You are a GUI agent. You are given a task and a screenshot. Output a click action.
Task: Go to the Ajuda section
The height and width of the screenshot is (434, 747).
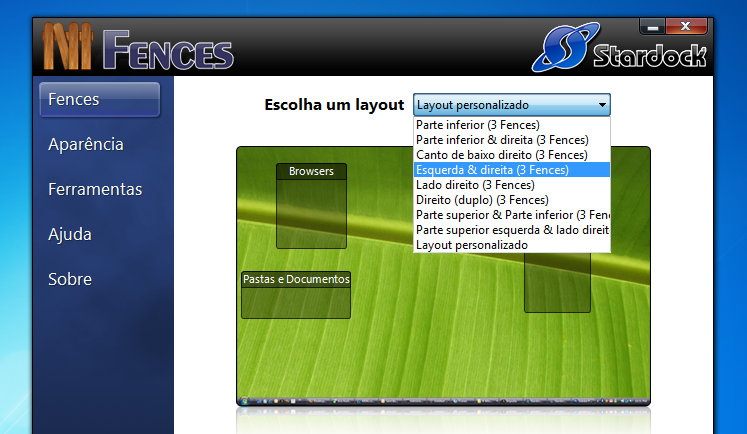[x=70, y=234]
